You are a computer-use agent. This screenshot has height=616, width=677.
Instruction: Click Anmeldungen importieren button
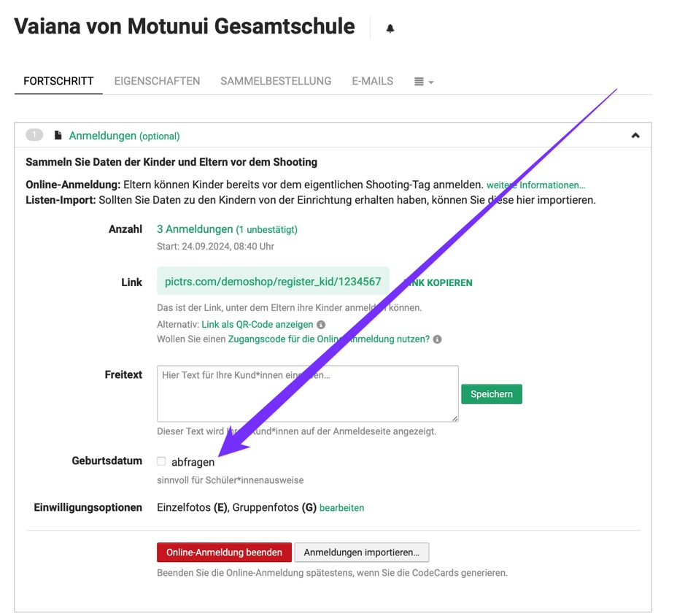[361, 553]
